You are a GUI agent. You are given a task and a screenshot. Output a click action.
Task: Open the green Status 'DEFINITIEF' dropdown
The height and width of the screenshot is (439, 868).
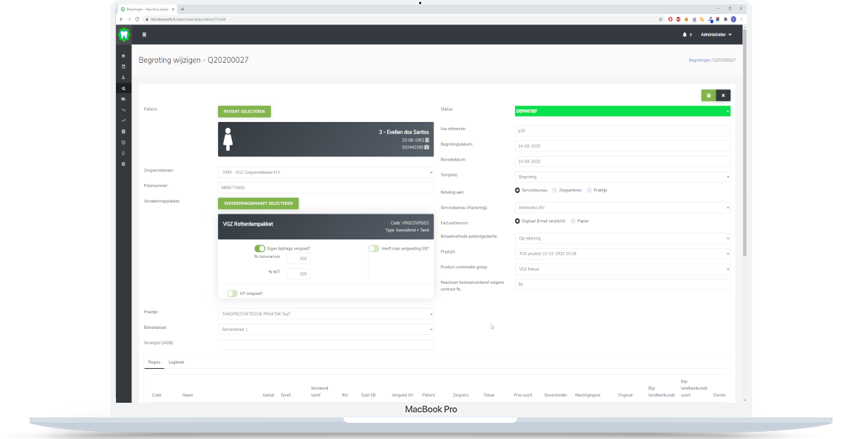pyautogui.click(x=622, y=111)
